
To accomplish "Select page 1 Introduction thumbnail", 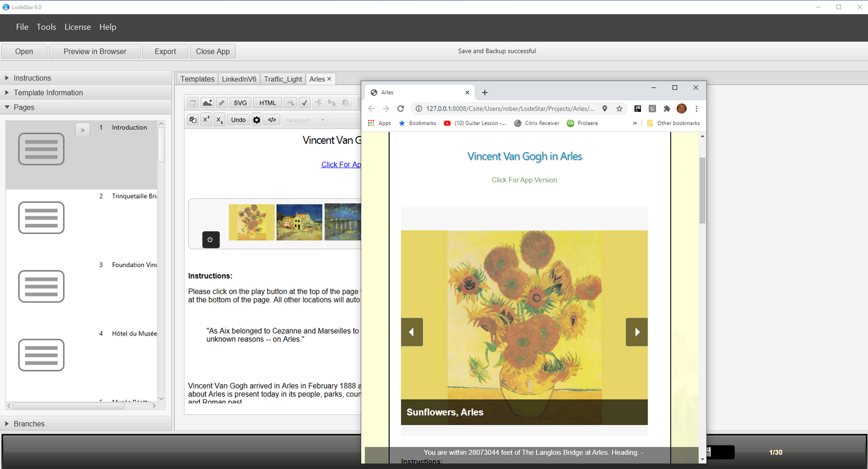I will click(41, 149).
